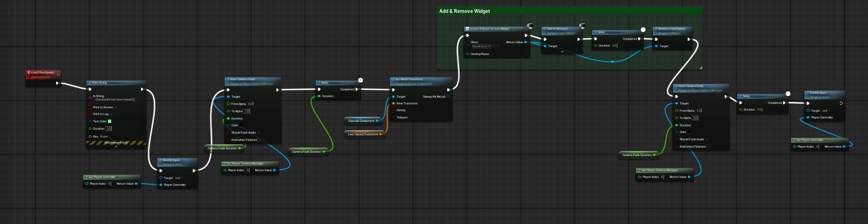Toggle the Print to Screen checkbox
This screenshot has height=224, width=868.
[116, 107]
